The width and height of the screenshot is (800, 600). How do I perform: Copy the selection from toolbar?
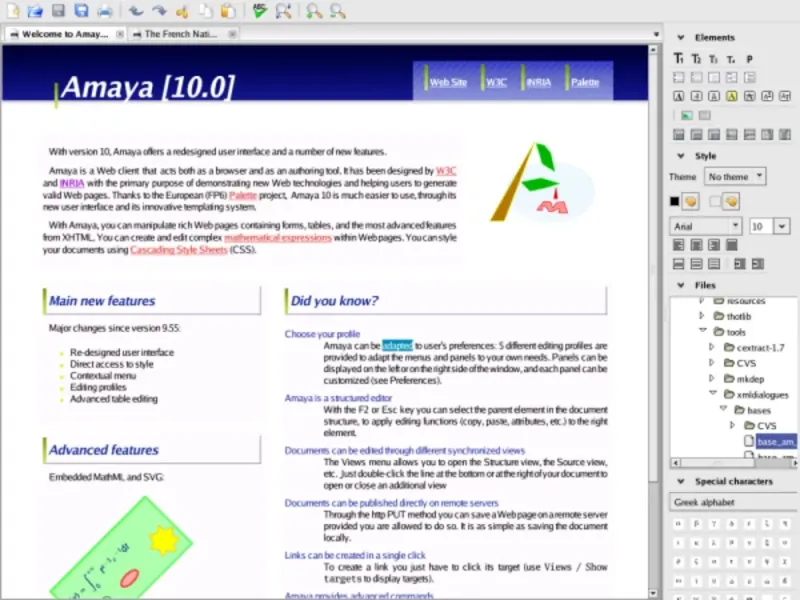pos(205,10)
